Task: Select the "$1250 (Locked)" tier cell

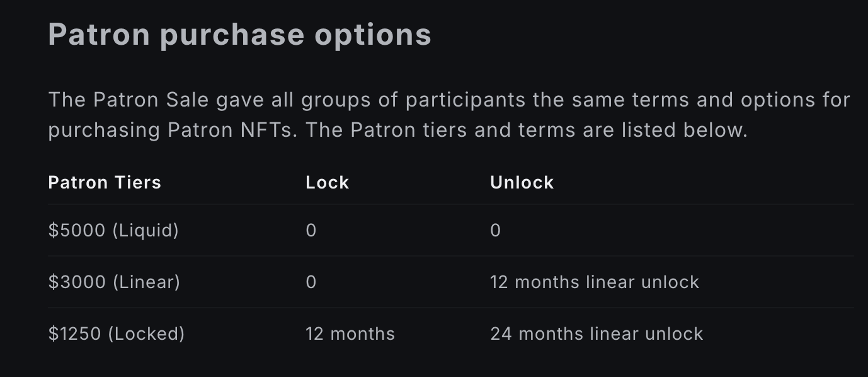Action: 117,333
